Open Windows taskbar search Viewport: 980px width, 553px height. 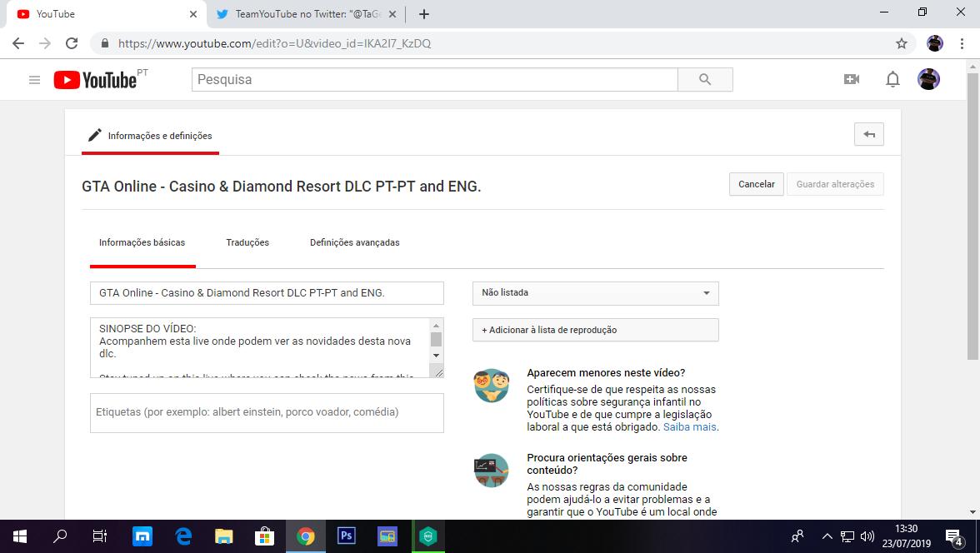[60, 536]
